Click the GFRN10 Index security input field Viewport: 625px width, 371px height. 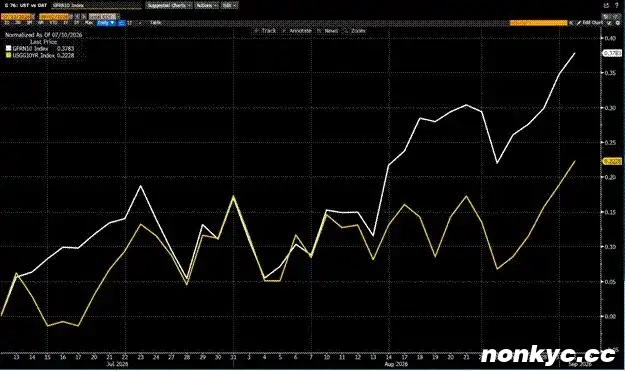[x=96, y=6]
